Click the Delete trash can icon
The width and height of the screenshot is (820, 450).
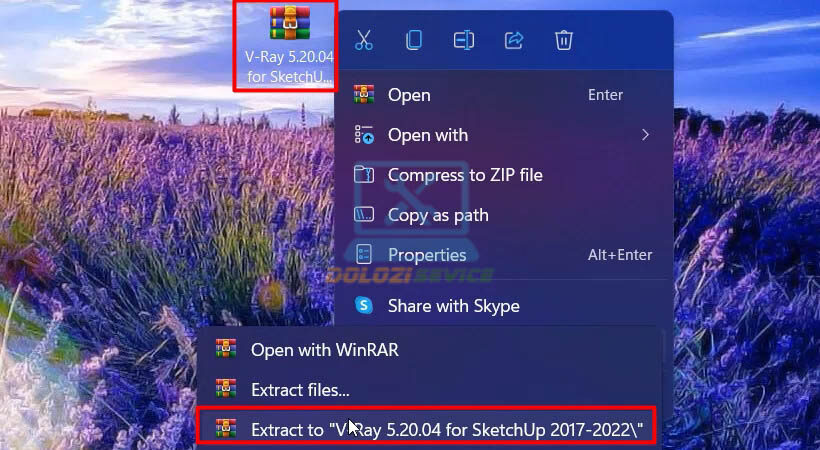(x=564, y=41)
